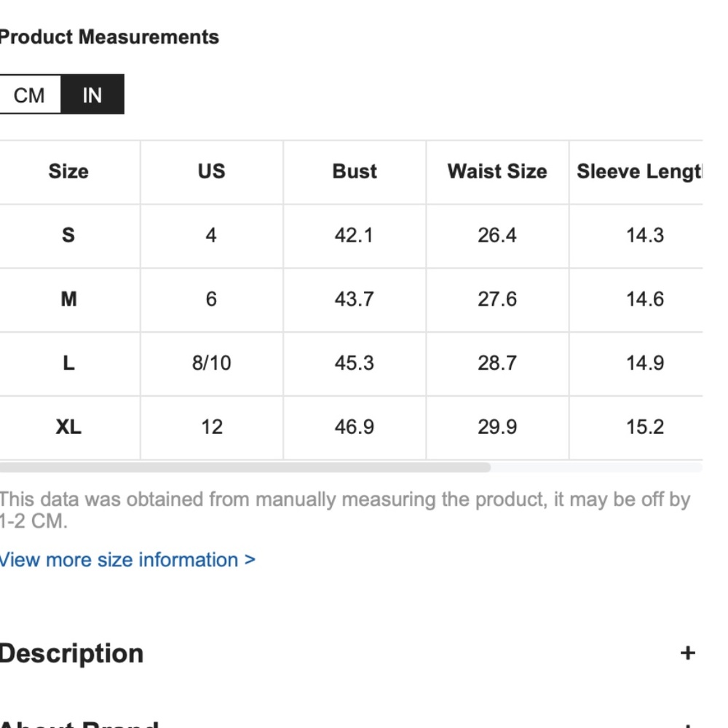Click the Description heading

click(72, 653)
